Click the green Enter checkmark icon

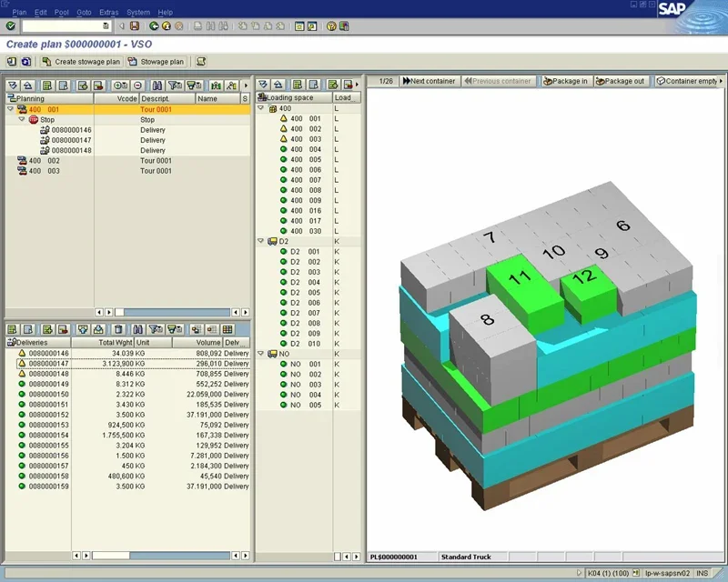pos(10,26)
